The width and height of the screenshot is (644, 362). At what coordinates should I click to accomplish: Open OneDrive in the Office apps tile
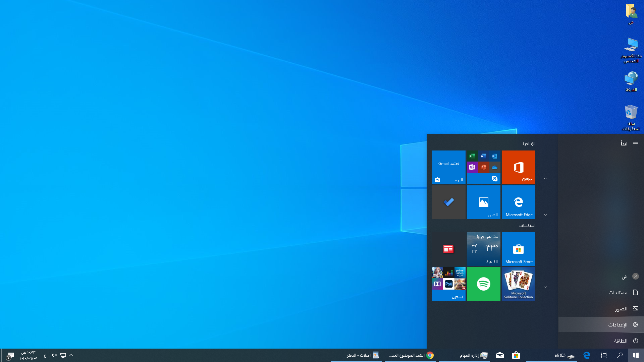click(x=494, y=167)
